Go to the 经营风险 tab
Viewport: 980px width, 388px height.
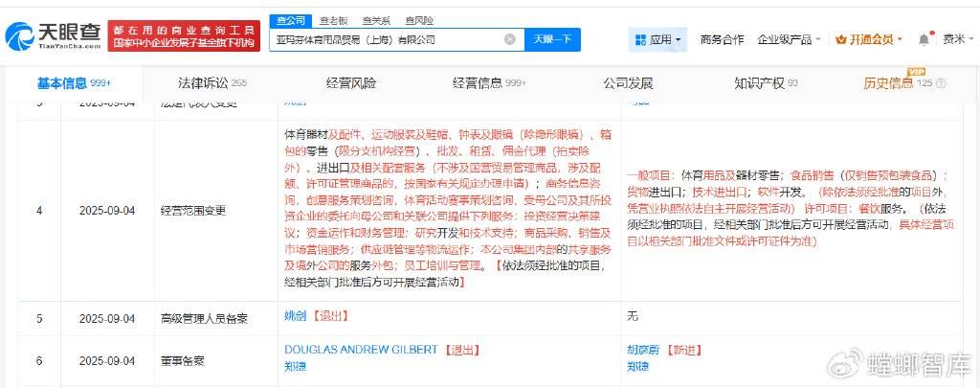(351, 83)
